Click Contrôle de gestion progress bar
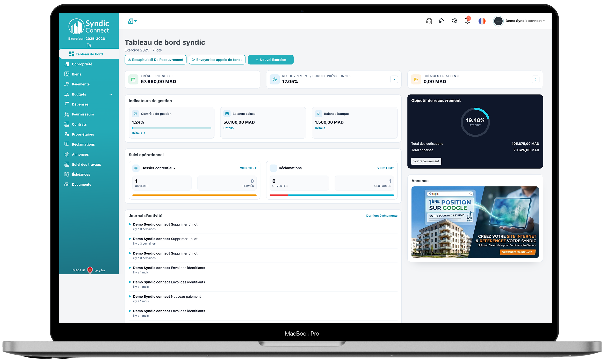Image resolution: width=607 pixels, height=364 pixels. pyautogui.click(x=171, y=128)
